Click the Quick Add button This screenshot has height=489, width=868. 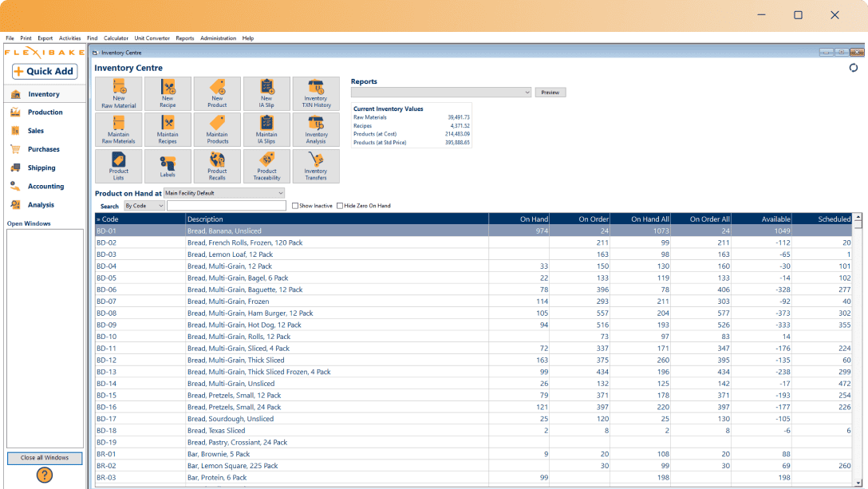[x=44, y=71]
